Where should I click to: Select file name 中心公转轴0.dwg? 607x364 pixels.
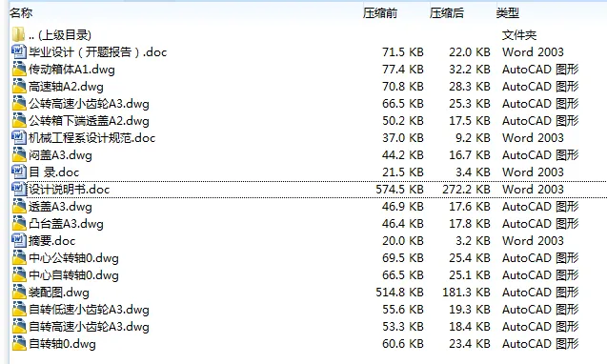[x=73, y=258]
